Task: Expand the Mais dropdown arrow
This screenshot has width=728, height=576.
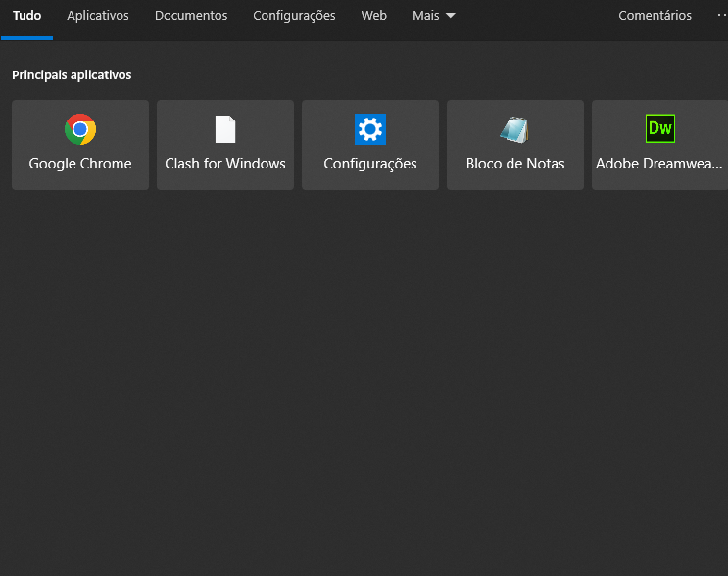Action: [450, 16]
